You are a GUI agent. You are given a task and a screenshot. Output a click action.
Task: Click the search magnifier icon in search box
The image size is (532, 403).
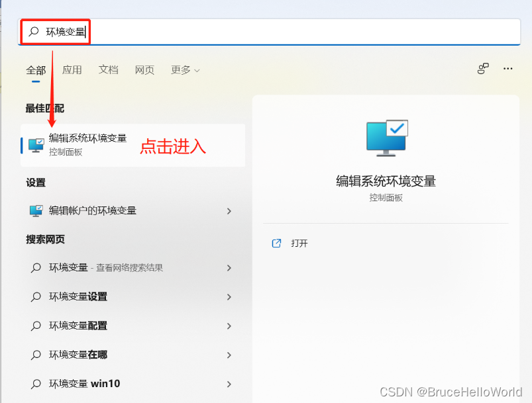pos(34,32)
